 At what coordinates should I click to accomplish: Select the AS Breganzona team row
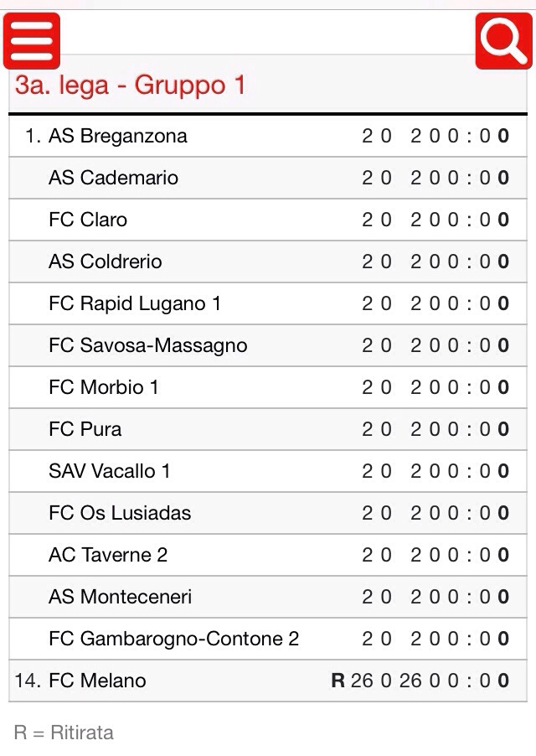point(268,136)
